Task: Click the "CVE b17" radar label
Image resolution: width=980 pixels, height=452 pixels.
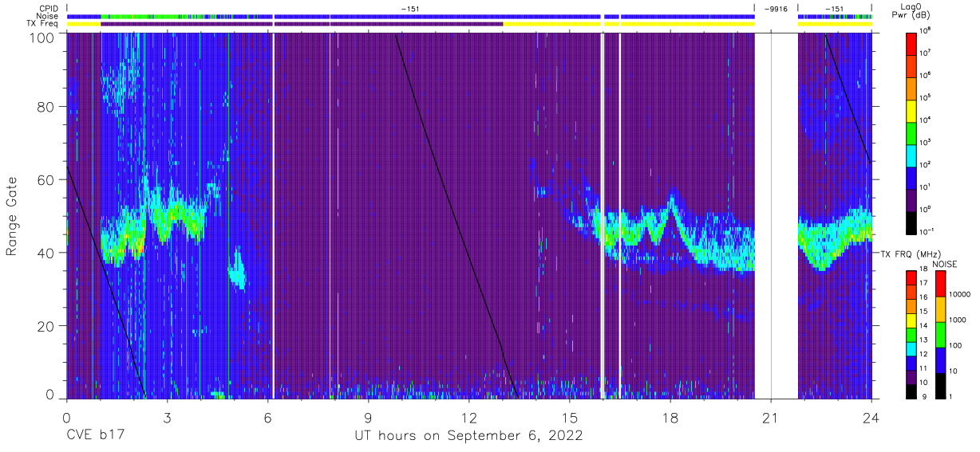Action: 95,436
